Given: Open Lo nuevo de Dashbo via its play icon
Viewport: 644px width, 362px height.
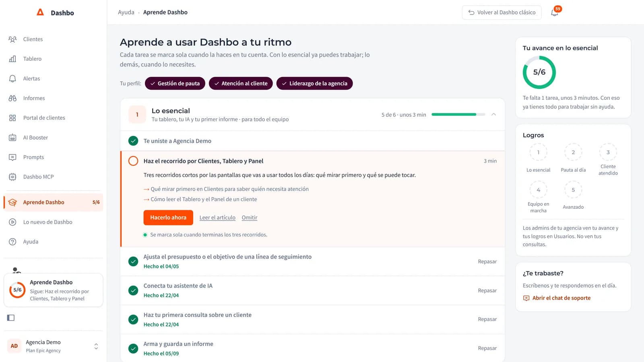Looking at the screenshot, I should pos(12,222).
